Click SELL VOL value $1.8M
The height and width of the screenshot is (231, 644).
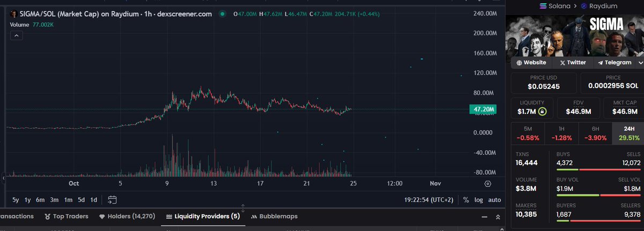point(631,189)
